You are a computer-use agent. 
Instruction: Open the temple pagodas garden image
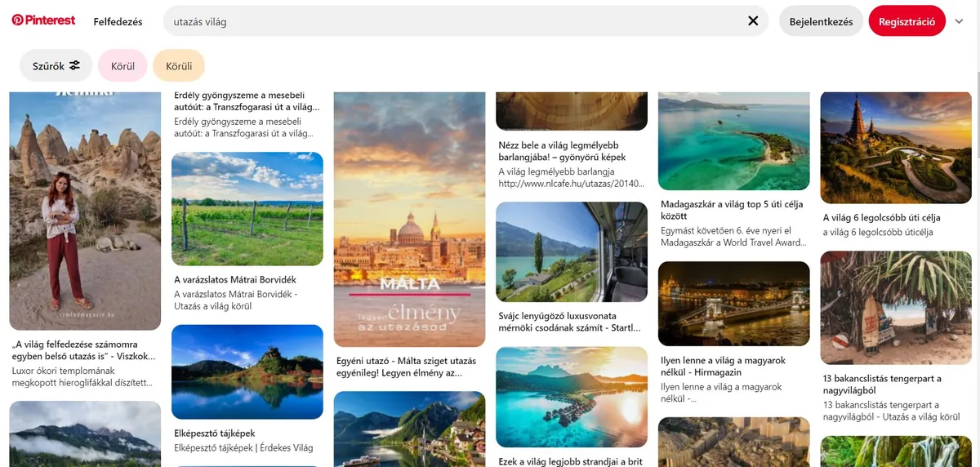click(x=896, y=147)
